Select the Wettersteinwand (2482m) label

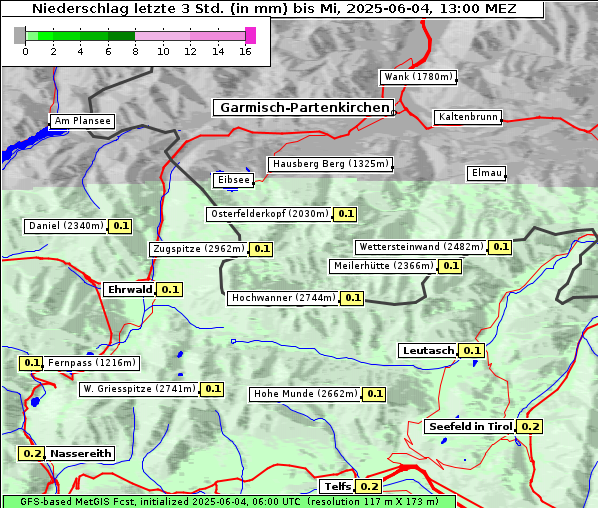click(421, 247)
